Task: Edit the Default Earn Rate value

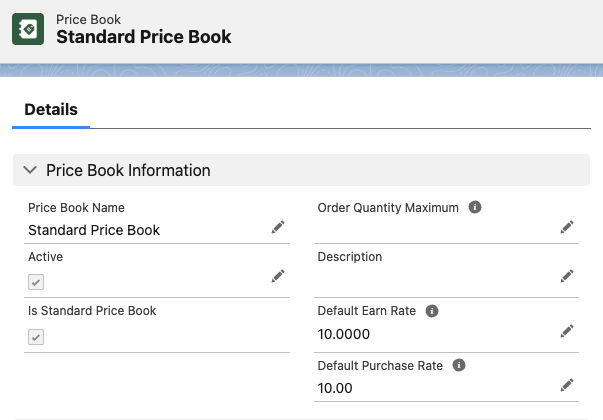Action: 567,331
